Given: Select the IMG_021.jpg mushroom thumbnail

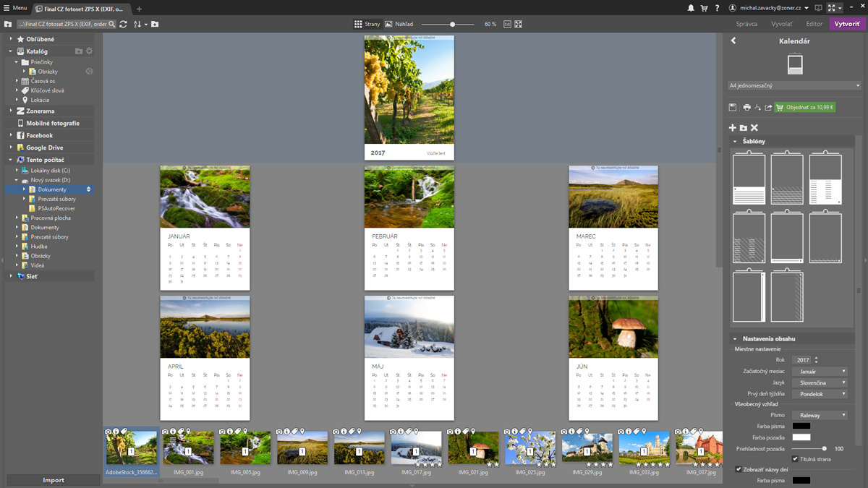Looking at the screenshot, I should click(473, 448).
